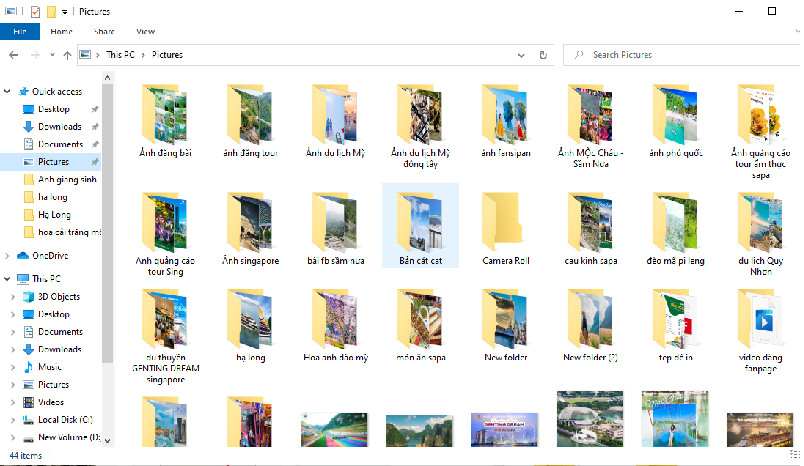Open the recent locations dropdown
Screen dimensions: 804x466
52,55
